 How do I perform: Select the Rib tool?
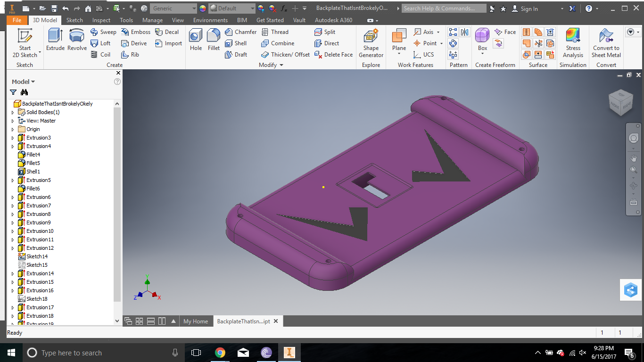[x=130, y=55]
